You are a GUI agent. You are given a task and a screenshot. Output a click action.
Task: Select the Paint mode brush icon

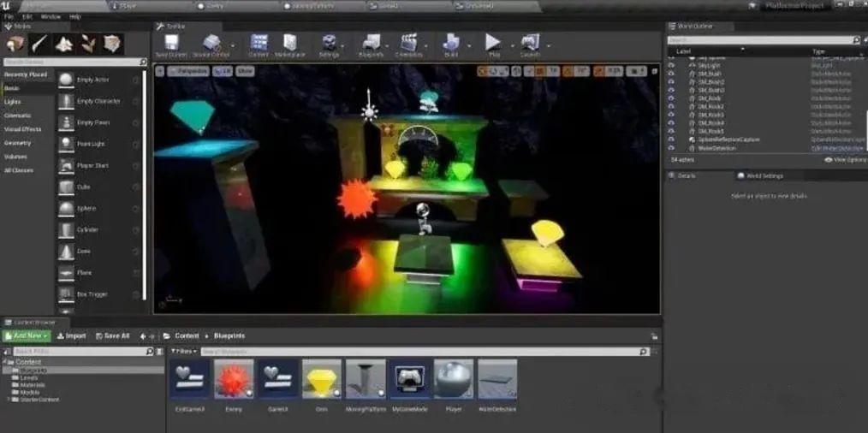click(40, 44)
